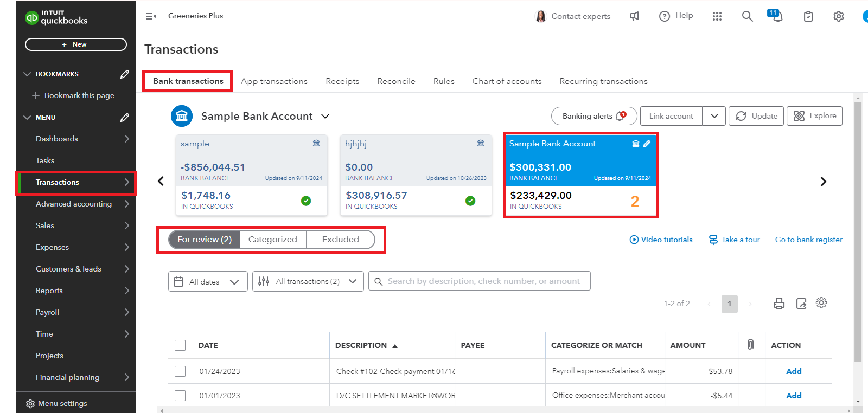868x413 pixels.
Task: Collapse the MENU section
Action: pos(27,118)
